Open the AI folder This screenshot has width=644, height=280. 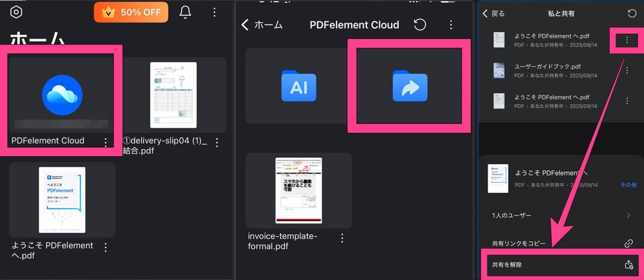point(299,87)
